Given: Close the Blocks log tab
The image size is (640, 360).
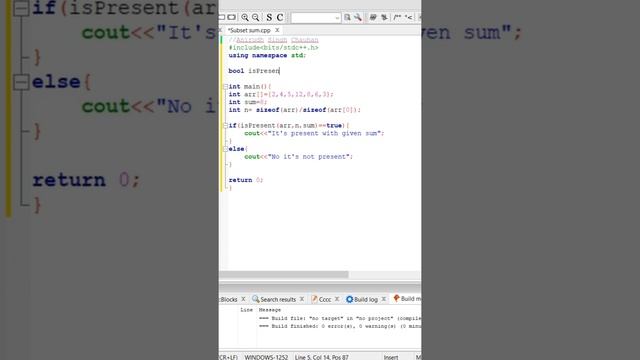Looking at the screenshot, I should (x=243, y=299).
